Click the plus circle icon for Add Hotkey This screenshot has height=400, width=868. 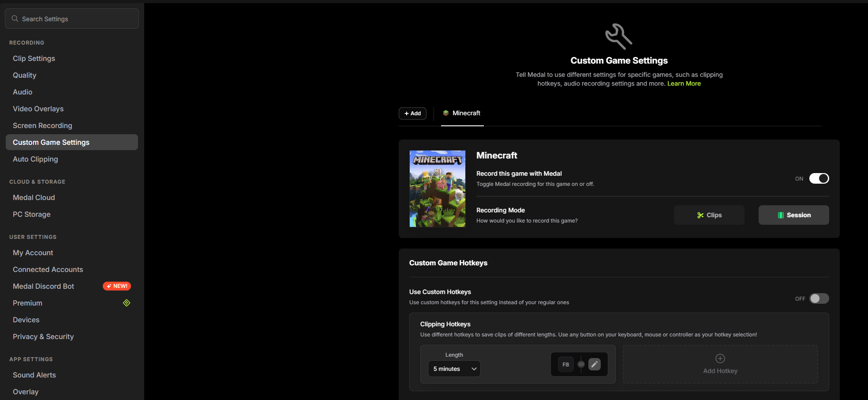pyautogui.click(x=720, y=358)
